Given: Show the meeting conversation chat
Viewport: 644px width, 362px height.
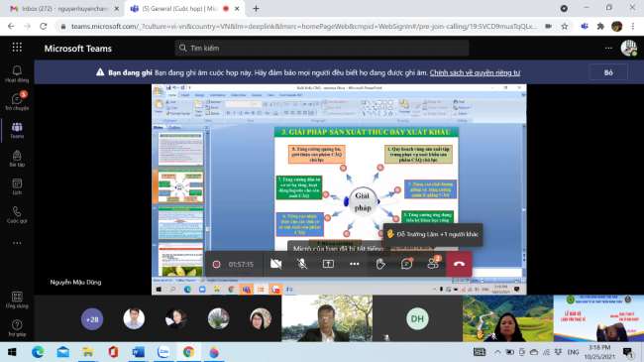Looking at the screenshot, I should pos(406,264).
